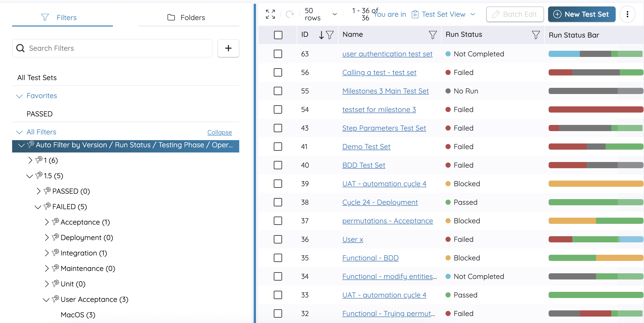
Task: Tick checkbox for test set 63
Action: click(x=278, y=54)
